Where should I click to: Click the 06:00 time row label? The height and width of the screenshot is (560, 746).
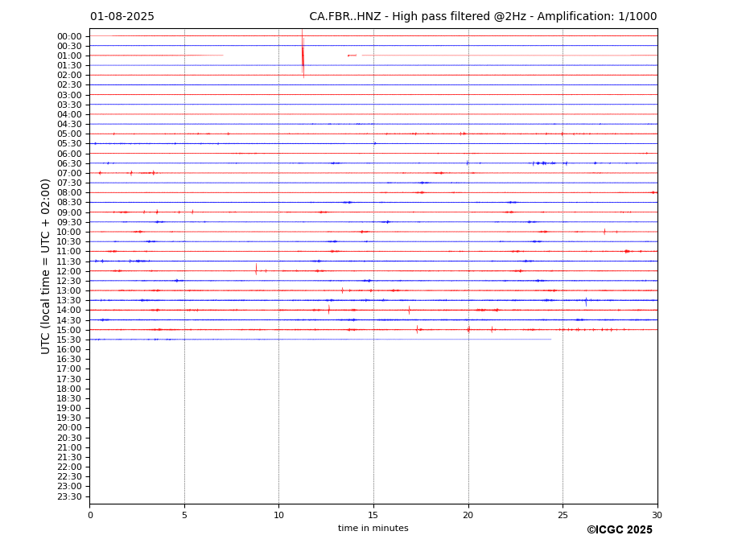[x=69, y=154]
